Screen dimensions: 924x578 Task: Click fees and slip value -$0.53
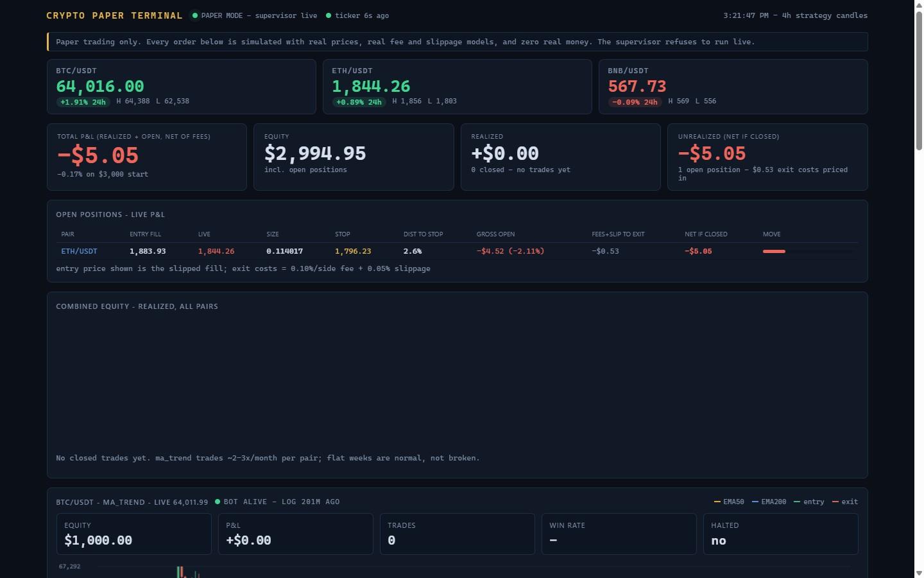[605, 251]
